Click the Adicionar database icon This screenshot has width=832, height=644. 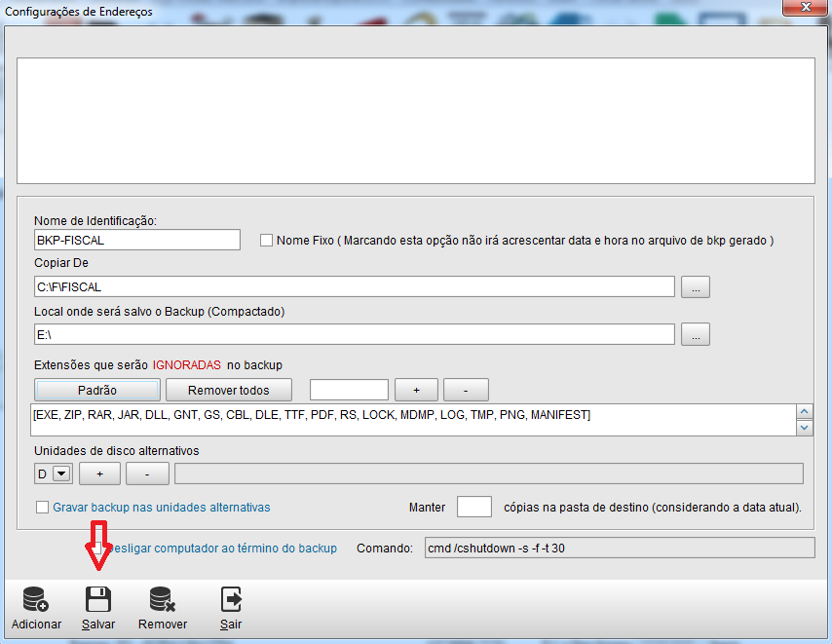pos(36,599)
